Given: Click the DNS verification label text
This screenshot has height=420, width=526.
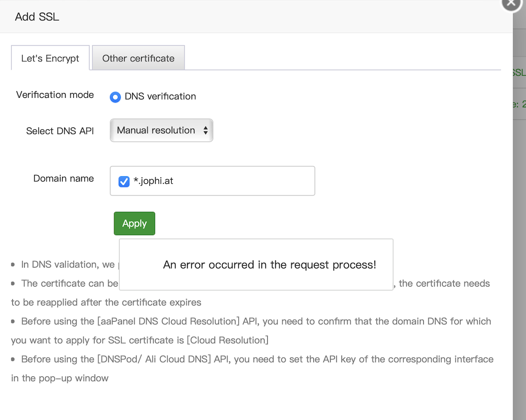Looking at the screenshot, I should coord(160,96).
